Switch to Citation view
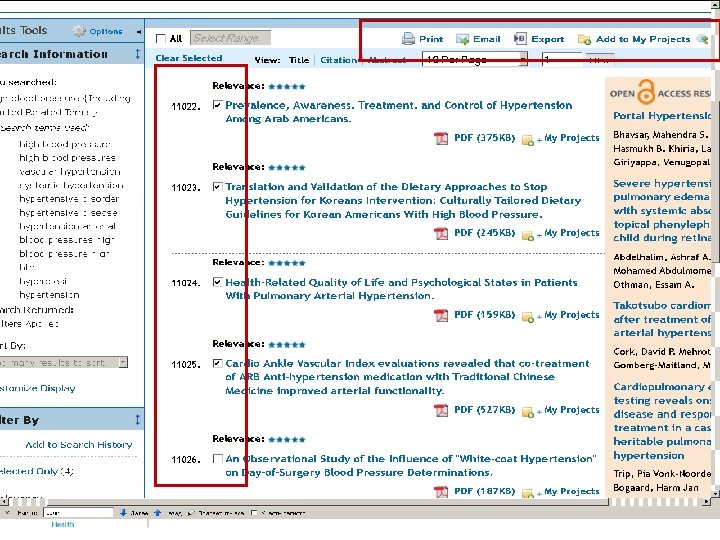The width and height of the screenshot is (720, 540). [x=338, y=60]
